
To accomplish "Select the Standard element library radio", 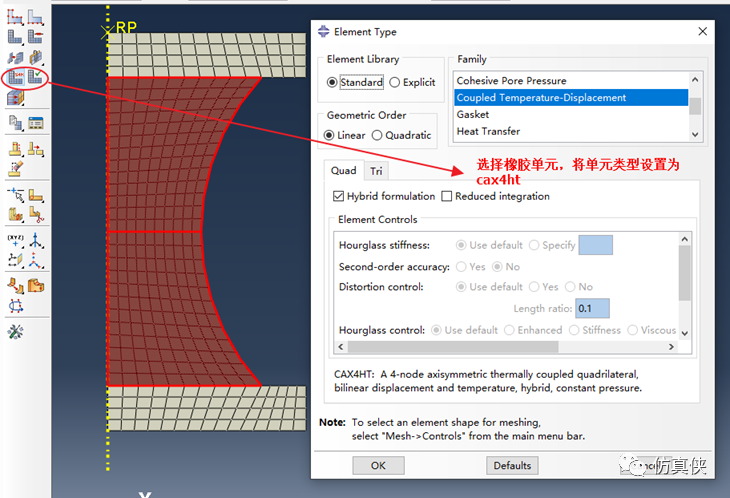I will [331, 82].
